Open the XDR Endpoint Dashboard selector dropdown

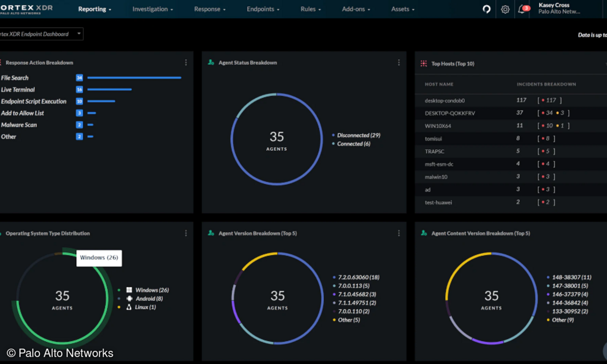40,34
